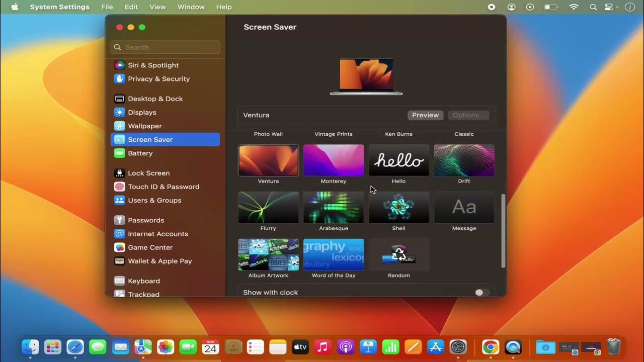Click the Privacy & Security hand icon
Viewport: 644px width, 362px height.
(x=119, y=79)
